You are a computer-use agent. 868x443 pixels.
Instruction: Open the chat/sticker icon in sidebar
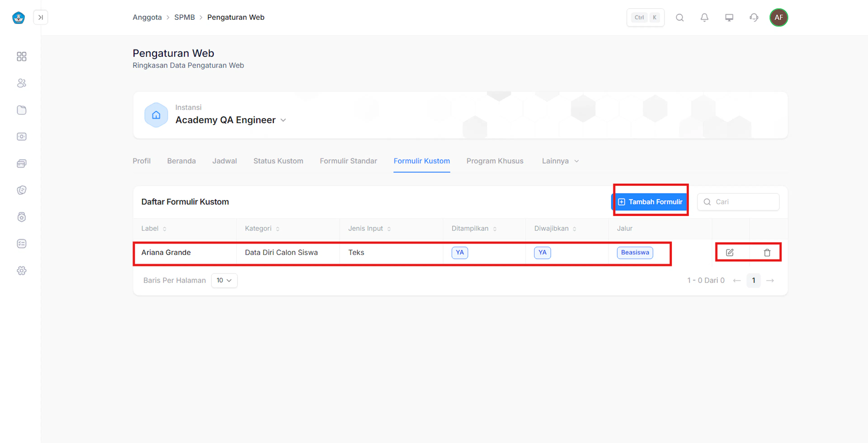pos(21,190)
